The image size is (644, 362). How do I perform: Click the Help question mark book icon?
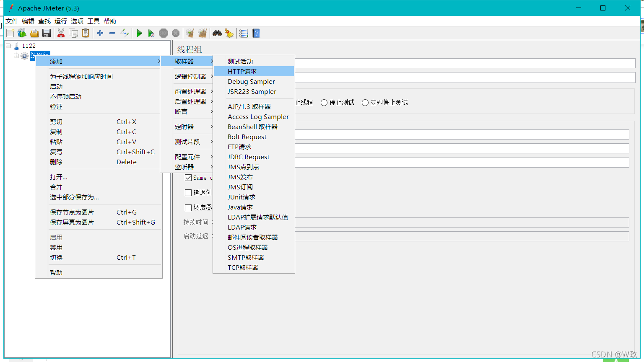point(256,33)
